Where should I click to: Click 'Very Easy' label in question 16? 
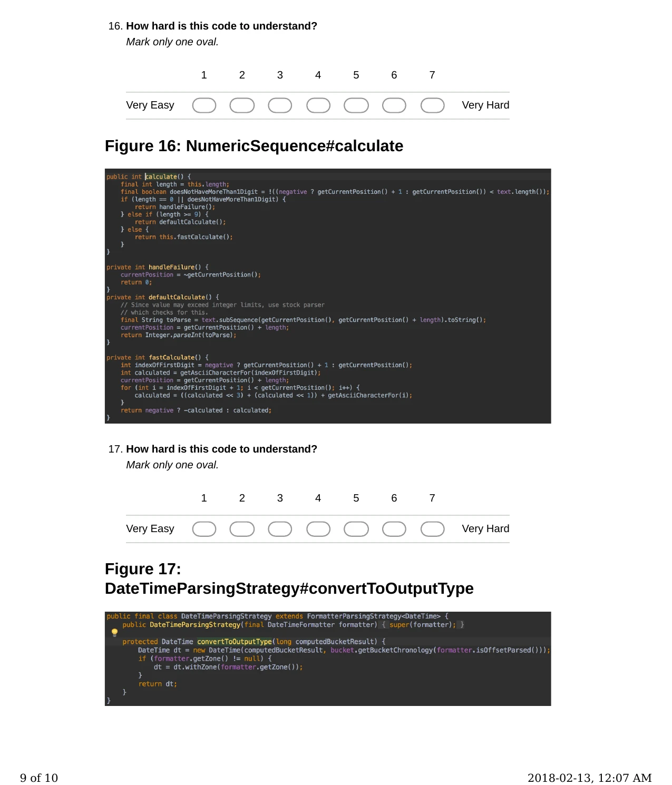pos(150,105)
